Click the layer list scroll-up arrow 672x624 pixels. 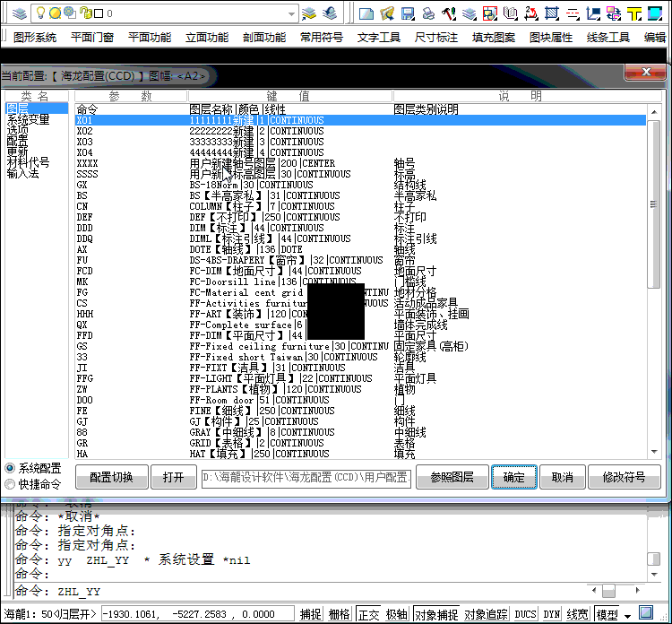click(653, 112)
